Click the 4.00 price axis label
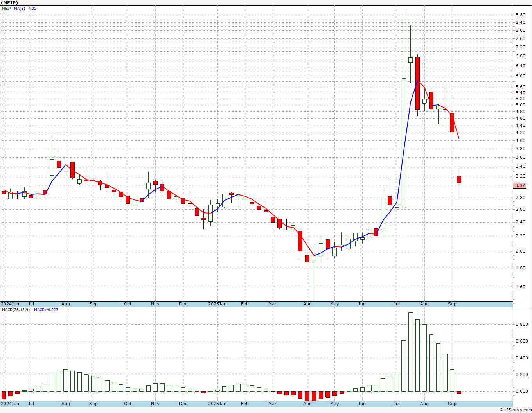This screenshot has width=532, height=413. (x=520, y=140)
